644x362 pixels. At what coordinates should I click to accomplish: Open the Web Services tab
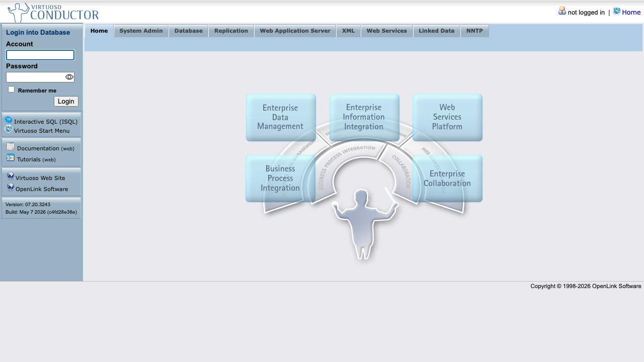pyautogui.click(x=386, y=31)
